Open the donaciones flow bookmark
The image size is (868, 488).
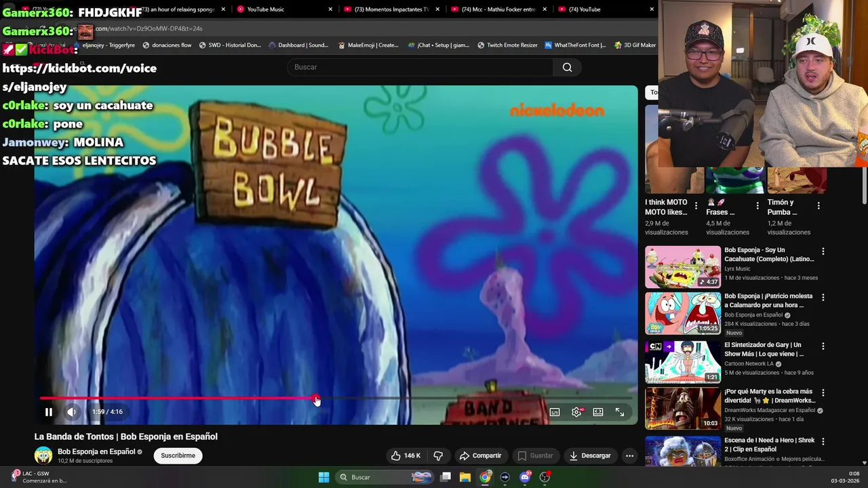point(167,45)
